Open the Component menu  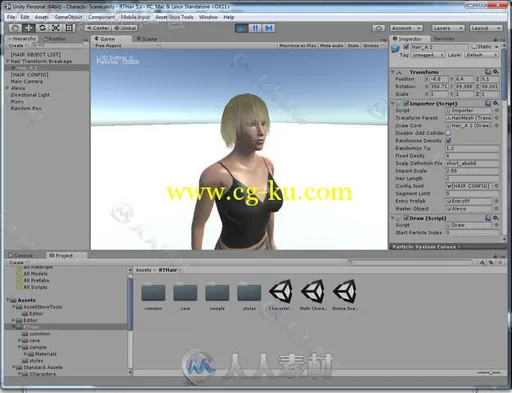[101, 17]
